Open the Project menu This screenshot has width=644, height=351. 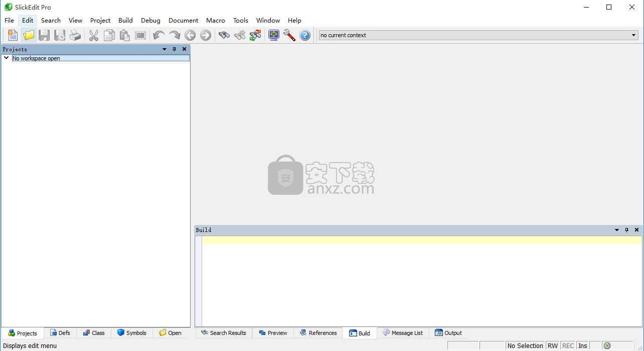(x=100, y=21)
